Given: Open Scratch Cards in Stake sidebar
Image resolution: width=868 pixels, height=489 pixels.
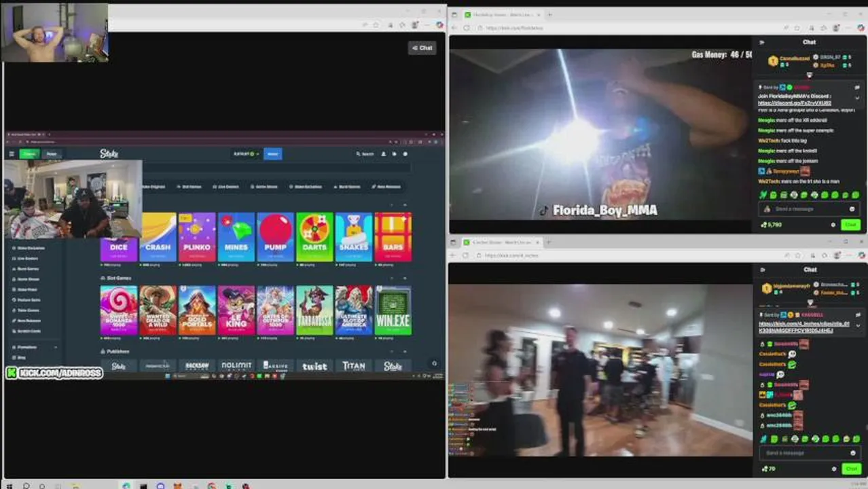Looking at the screenshot, I should tap(29, 331).
